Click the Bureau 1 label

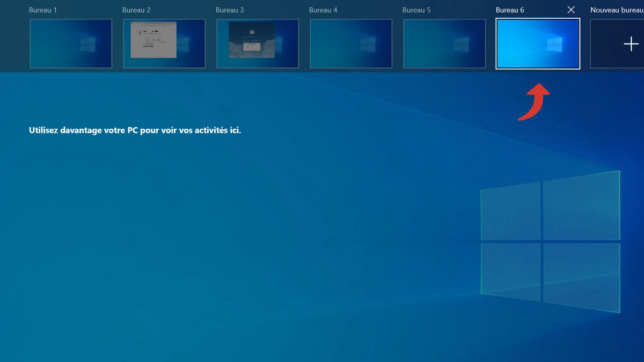coord(43,10)
